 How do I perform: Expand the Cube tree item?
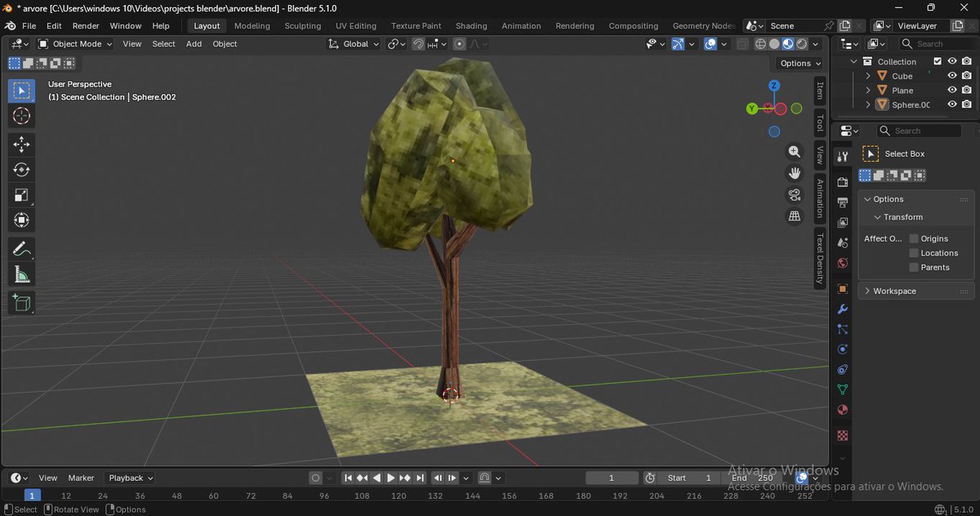tap(868, 76)
